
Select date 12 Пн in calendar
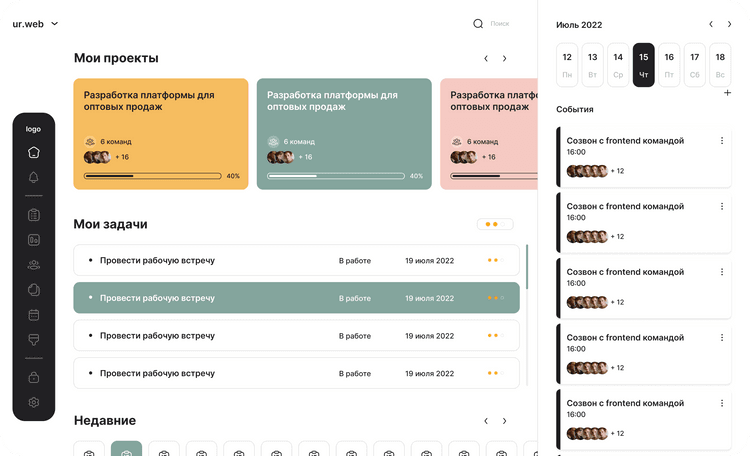(x=567, y=65)
